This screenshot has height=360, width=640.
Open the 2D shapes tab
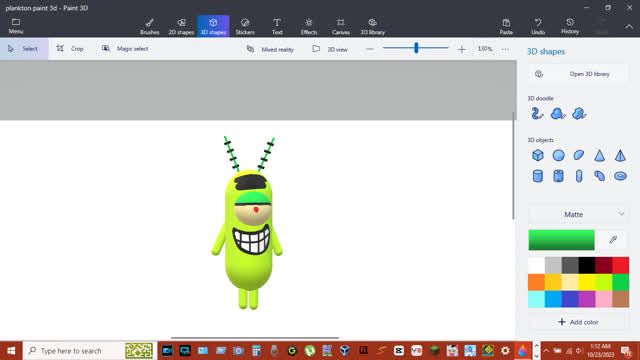click(x=181, y=26)
